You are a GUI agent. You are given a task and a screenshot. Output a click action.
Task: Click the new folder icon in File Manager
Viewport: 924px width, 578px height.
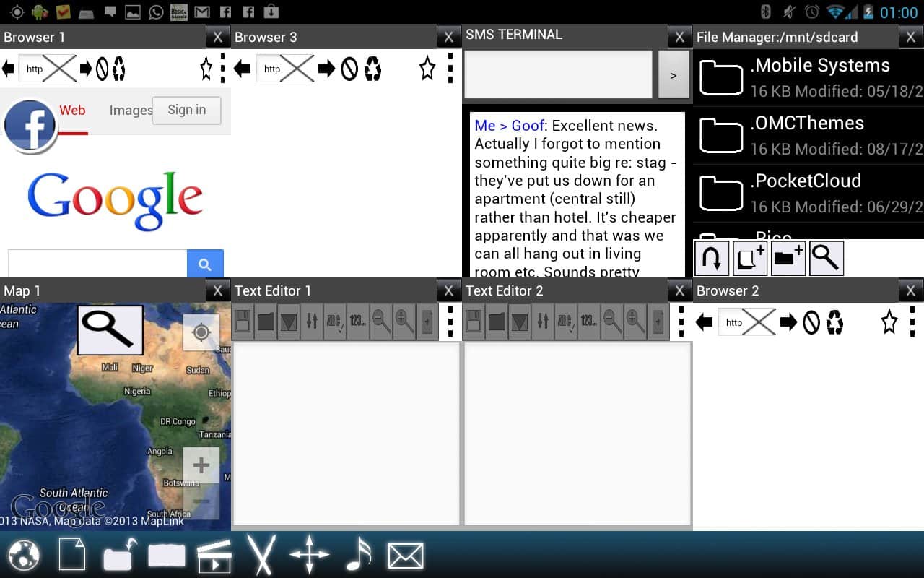tap(788, 259)
